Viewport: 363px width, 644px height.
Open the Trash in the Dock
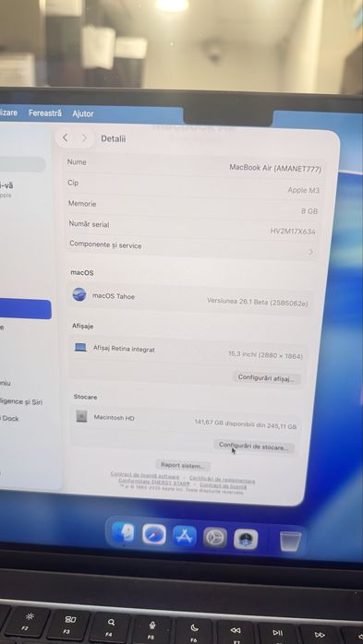[x=291, y=542]
